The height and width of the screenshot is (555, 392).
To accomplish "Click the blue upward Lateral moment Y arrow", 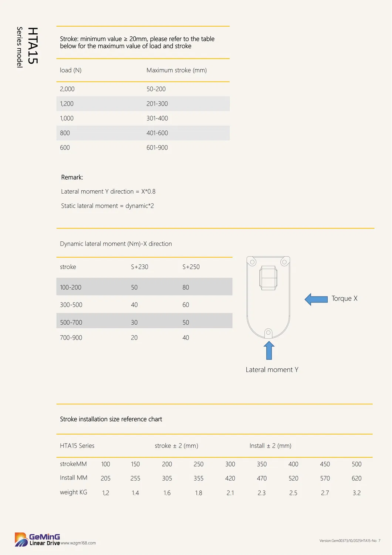I will point(269,350).
